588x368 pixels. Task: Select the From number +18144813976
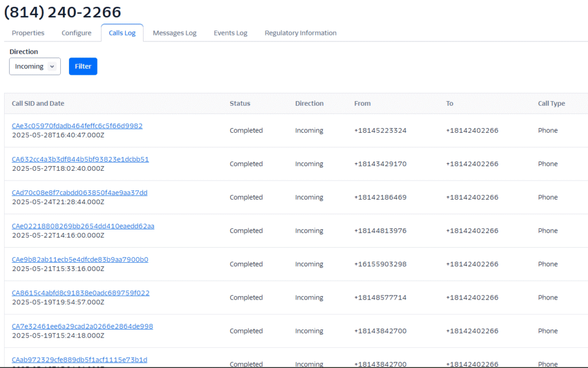click(x=380, y=231)
